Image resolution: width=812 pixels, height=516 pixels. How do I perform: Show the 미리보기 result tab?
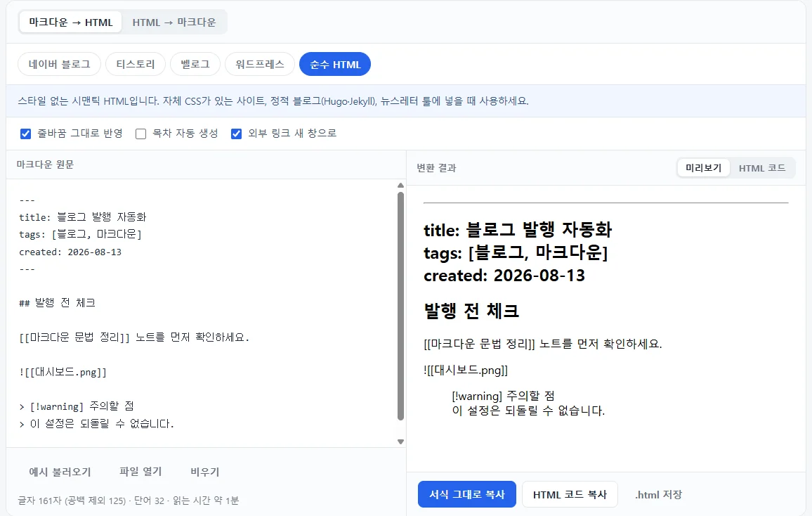pyautogui.click(x=703, y=168)
